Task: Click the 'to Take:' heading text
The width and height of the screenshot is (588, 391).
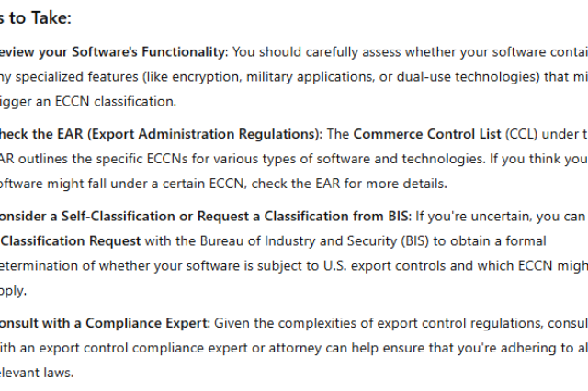Action: (40, 18)
